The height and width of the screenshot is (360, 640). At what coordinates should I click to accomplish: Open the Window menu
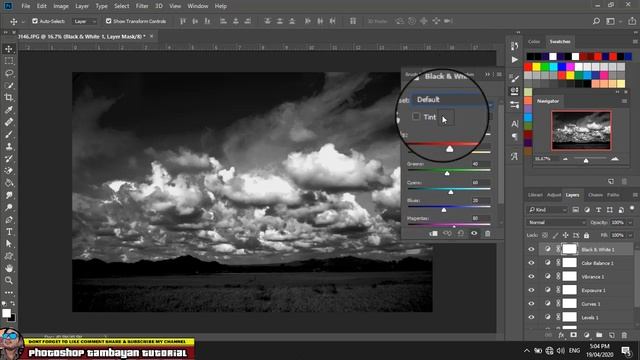[198, 6]
